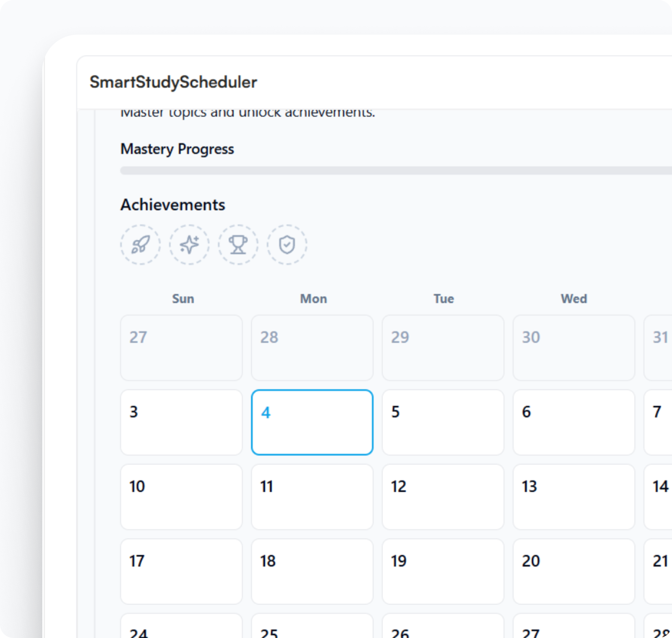Image resolution: width=672 pixels, height=638 pixels.
Task: Click calendar day 13
Action: pos(574,497)
